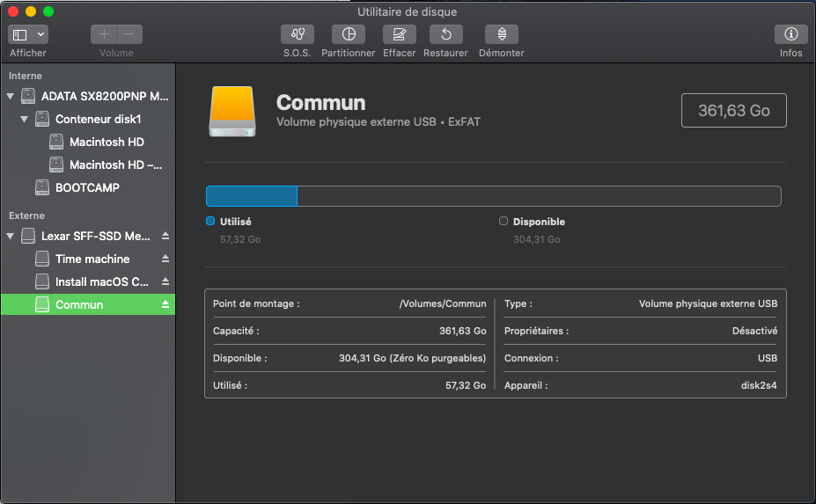This screenshot has width=816, height=504.
Task: Open the Infos panel
Action: (x=790, y=34)
